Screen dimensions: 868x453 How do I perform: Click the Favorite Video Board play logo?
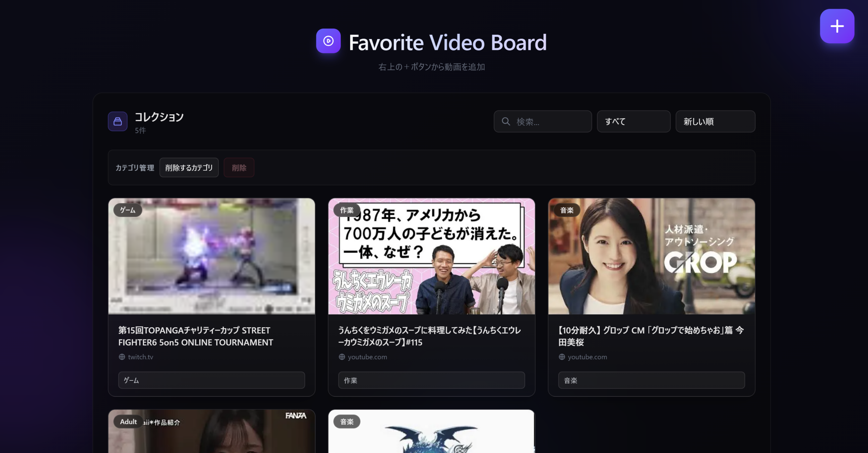click(328, 41)
